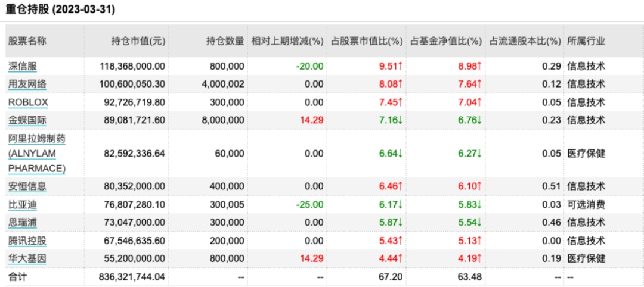Click the 7.45↑ stock value ratio
Image resolution: width=644 pixels, height=287 pixels.
pyautogui.click(x=392, y=102)
